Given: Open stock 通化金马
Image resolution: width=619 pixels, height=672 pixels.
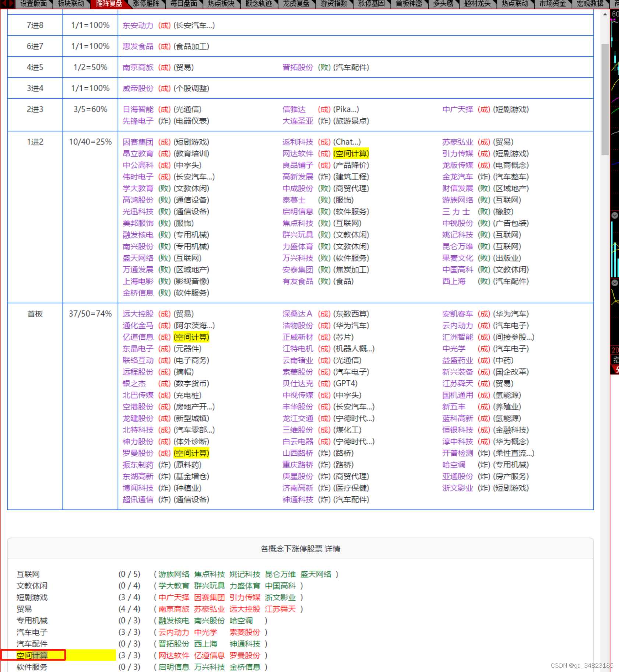Looking at the screenshot, I should [138, 326].
